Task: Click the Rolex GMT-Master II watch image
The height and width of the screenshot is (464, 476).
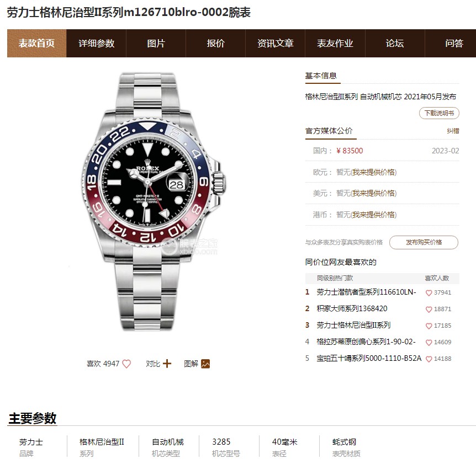Action: tap(154, 202)
